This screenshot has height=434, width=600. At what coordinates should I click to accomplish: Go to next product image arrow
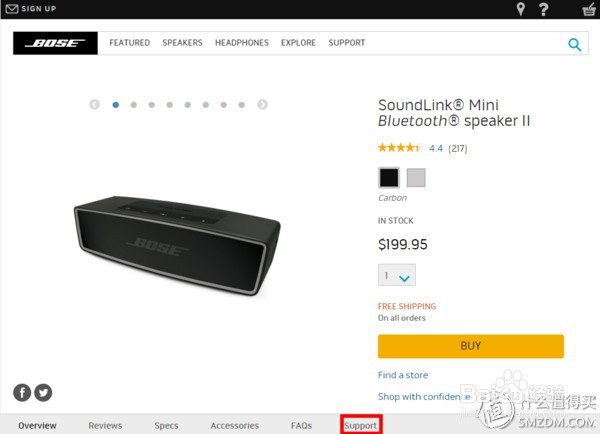tap(263, 104)
